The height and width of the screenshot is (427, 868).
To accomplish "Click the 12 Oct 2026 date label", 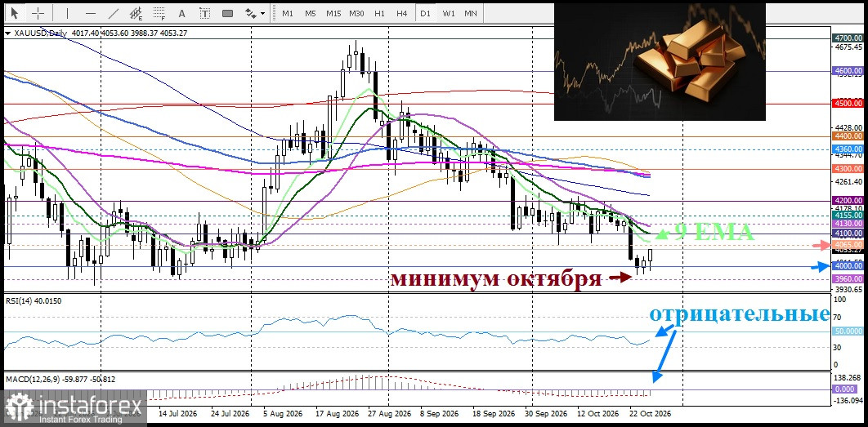I will [x=600, y=413].
